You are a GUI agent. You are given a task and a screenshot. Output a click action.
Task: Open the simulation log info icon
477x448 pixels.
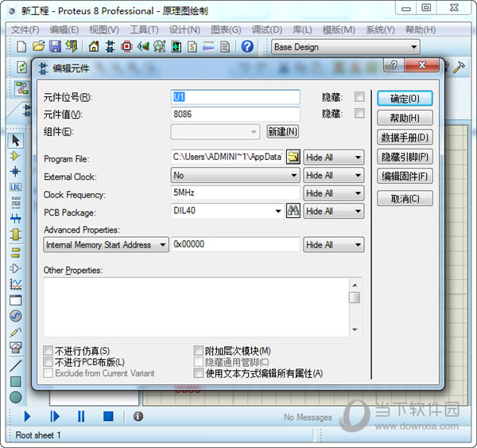click(138, 416)
